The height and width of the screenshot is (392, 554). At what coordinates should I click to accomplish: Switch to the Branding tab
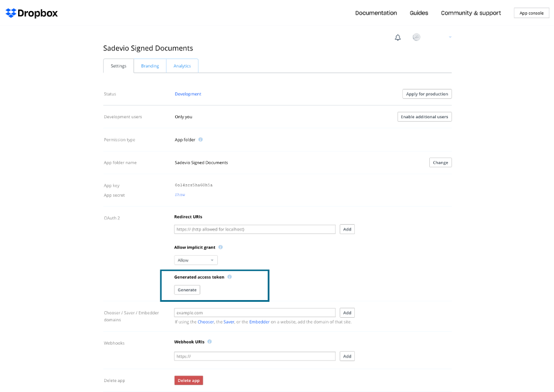pos(150,66)
